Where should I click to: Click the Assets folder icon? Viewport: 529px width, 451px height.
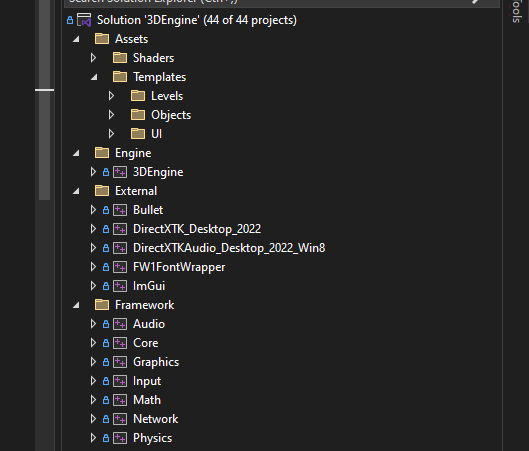[x=102, y=39]
